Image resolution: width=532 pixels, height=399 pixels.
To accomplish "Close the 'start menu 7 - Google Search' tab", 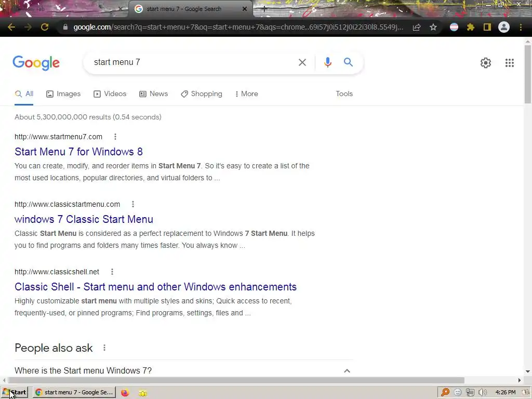I will [x=245, y=9].
